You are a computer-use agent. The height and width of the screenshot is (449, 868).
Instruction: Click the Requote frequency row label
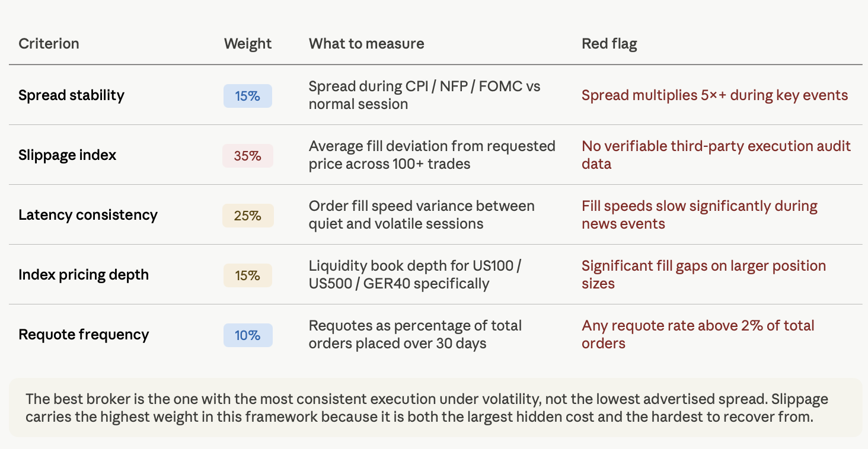[84, 335]
